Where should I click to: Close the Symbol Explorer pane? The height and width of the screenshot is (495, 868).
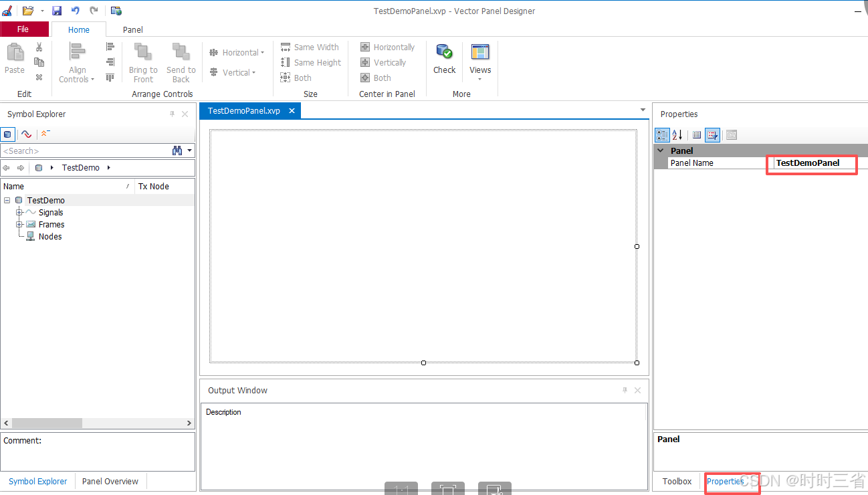click(x=185, y=114)
